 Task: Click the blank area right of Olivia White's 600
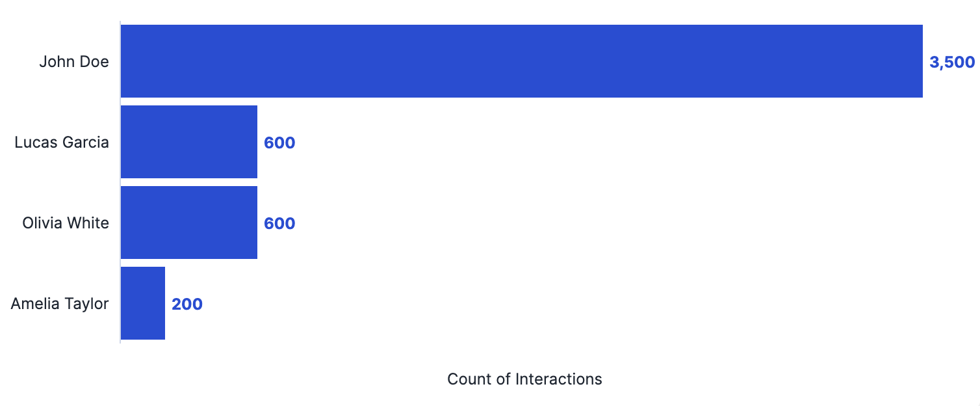pyautogui.click(x=617, y=223)
